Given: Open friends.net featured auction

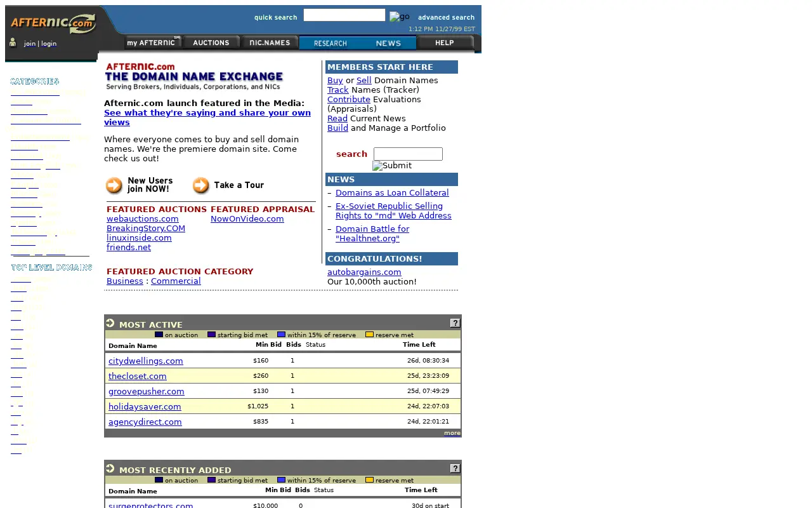Looking at the screenshot, I should (x=129, y=247).
